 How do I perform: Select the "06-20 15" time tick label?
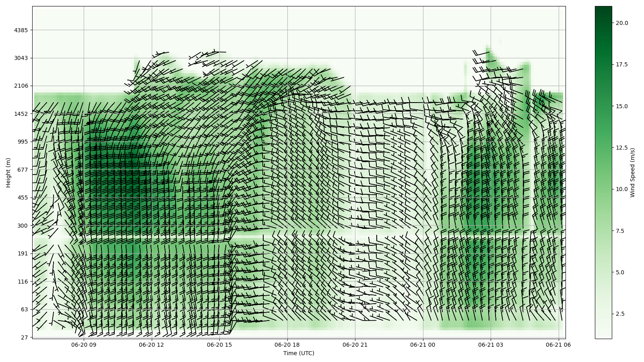(x=220, y=345)
